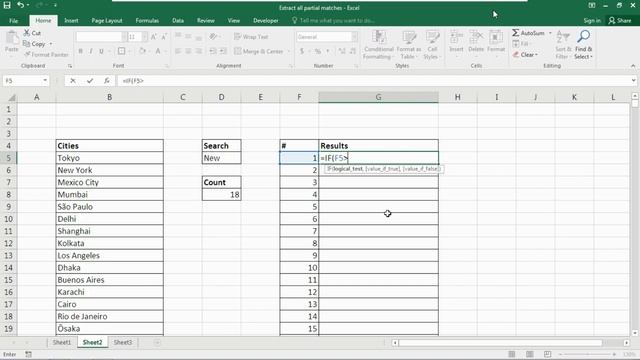Click the Save icon in title bar
Image resolution: width=640 pixels, height=360 pixels.
pyautogui.click(x=7, y=5)
